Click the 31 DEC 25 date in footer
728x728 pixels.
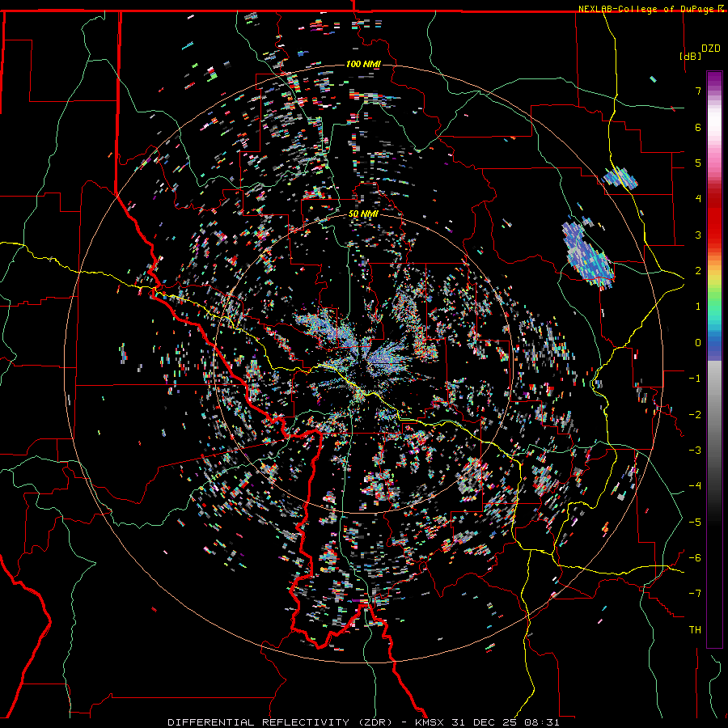pos(487,722)
